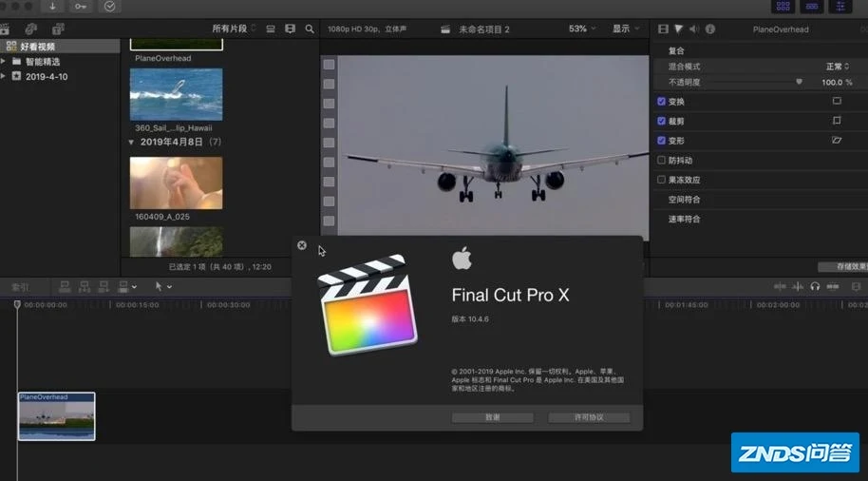
Task: Open the 显示 view options dropdown
Action: coord(626,29)
